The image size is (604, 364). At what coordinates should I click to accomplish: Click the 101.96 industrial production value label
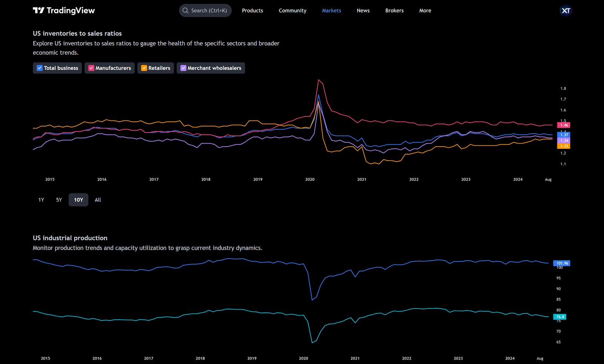click(x=561, y=263)
